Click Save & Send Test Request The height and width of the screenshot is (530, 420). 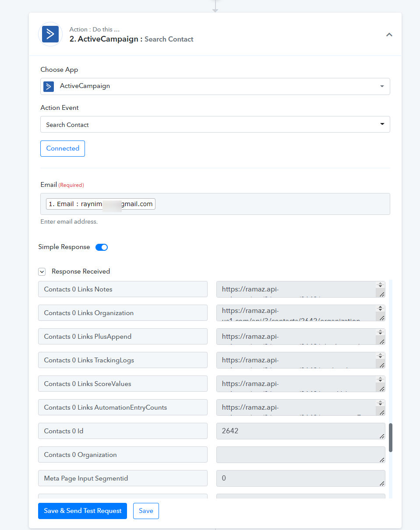[x=82, y=511]
